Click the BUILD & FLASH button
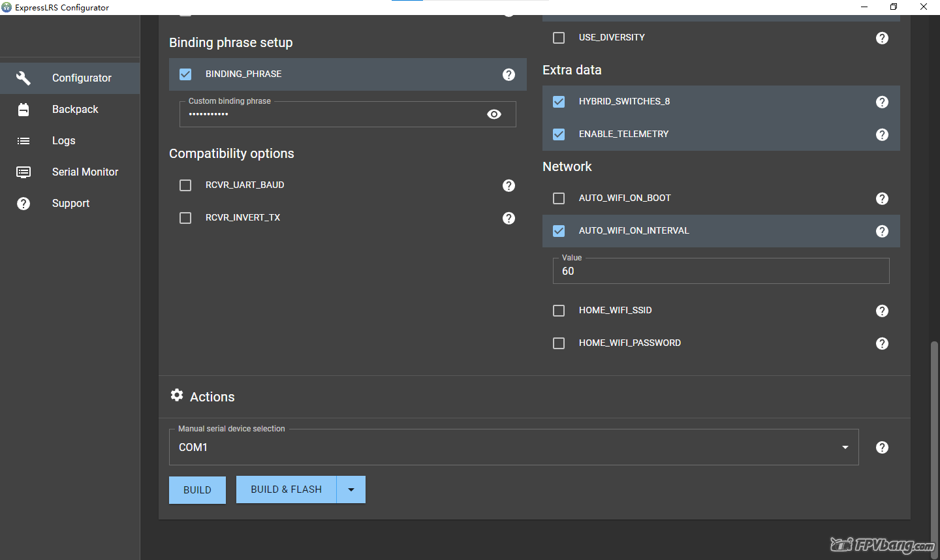Screen dimensions: 940x560 point(286,490)
